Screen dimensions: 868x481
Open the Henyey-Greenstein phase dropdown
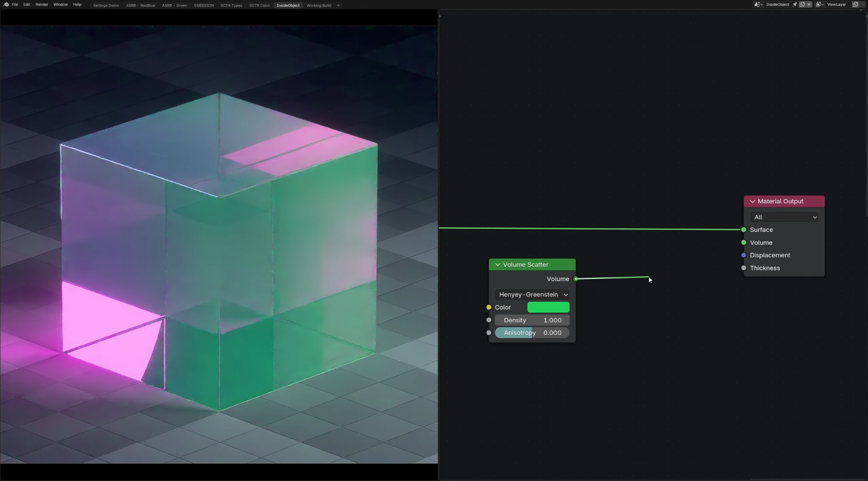click(x=532, y=294)
